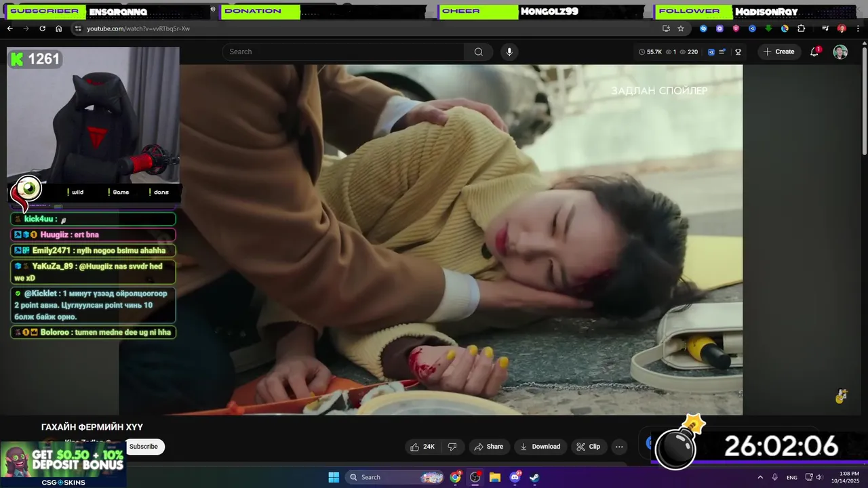This screenshot has height=488, width=868.
Task: Open the YouTube account avatar menu
Action: (840, 52)
